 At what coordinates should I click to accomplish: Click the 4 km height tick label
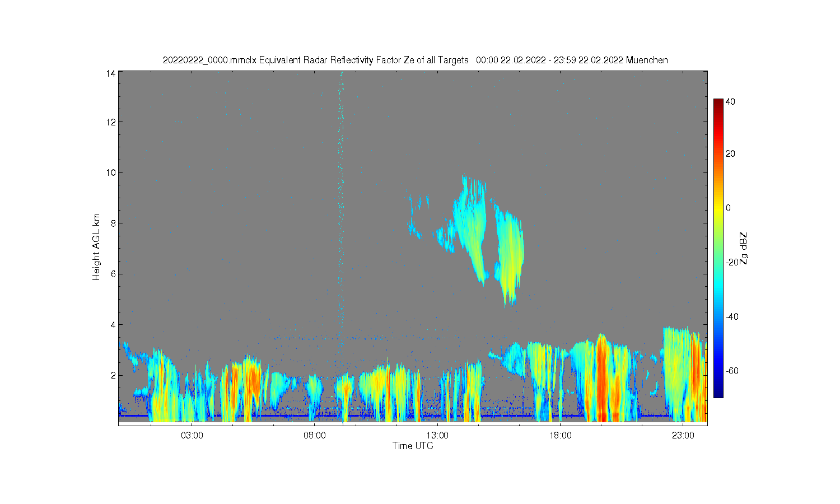(x=113, y=324)
